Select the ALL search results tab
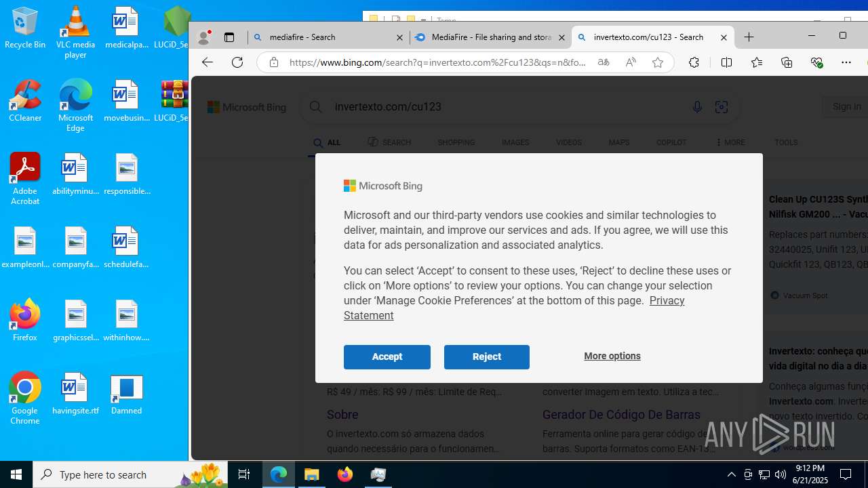868x488 pixels. coord(327,143)
